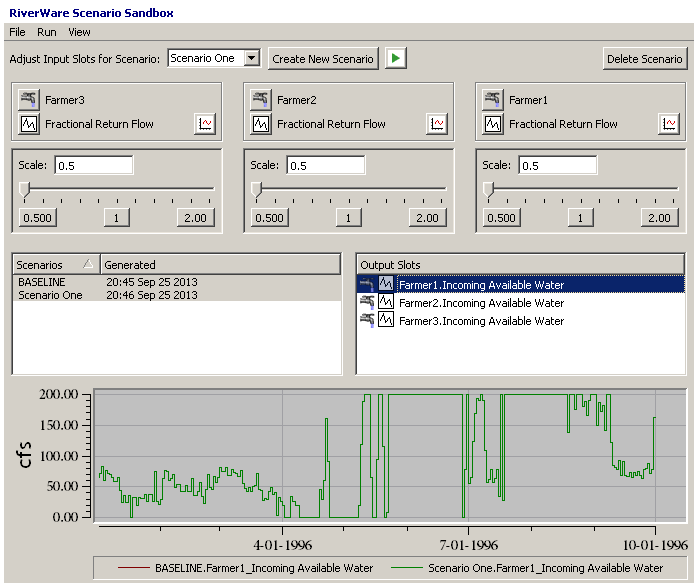
Task: Click BASELINE.Farmer1 legend entry
Action: pos(245,568)
